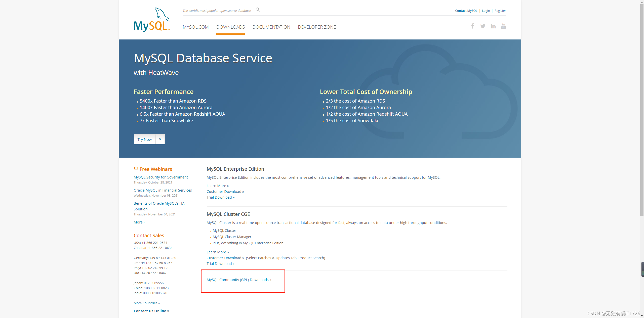Switch to the DOCUMENTATION tab
The height and width of the screenshot is (318, 644).
271,27
